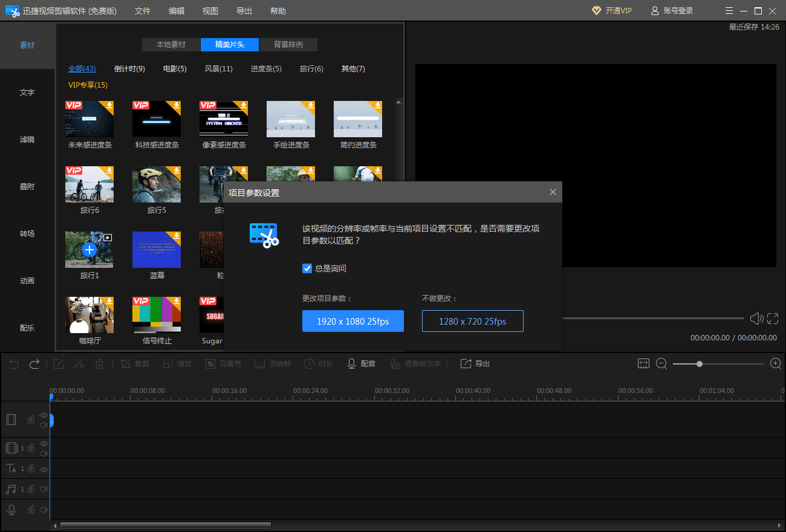This screenshot has width=786, height=532.
Task: Mute the music track speaker toggle
Action: 44,489
